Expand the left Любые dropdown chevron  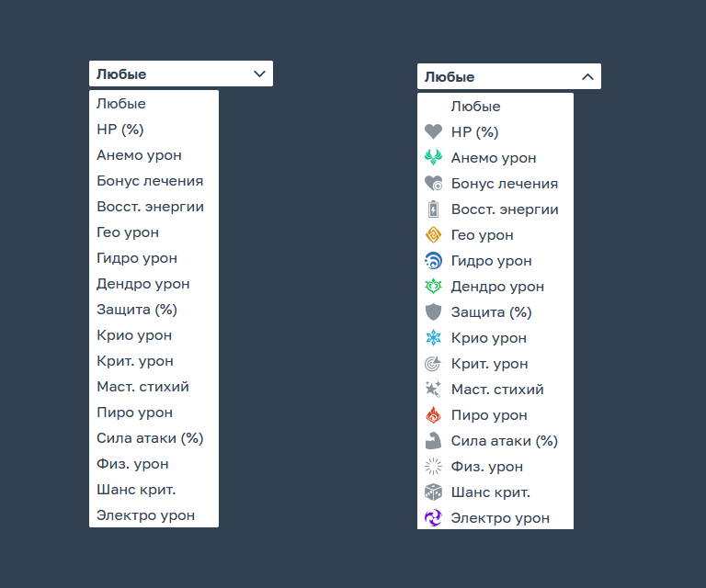259,73
